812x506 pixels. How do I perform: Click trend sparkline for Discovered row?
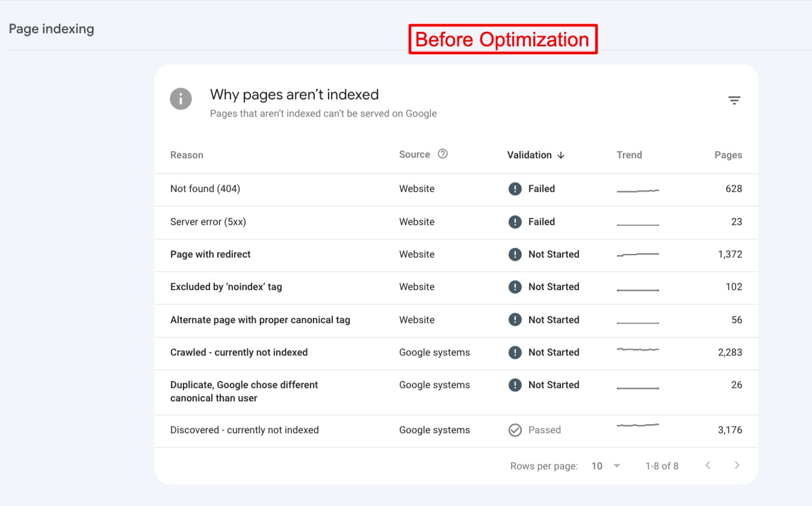637,425
